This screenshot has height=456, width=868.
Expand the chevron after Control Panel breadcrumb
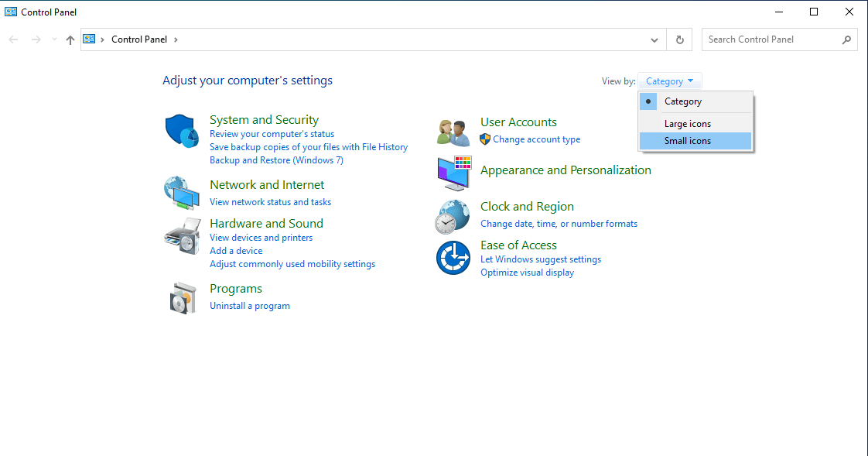point(176,39)
